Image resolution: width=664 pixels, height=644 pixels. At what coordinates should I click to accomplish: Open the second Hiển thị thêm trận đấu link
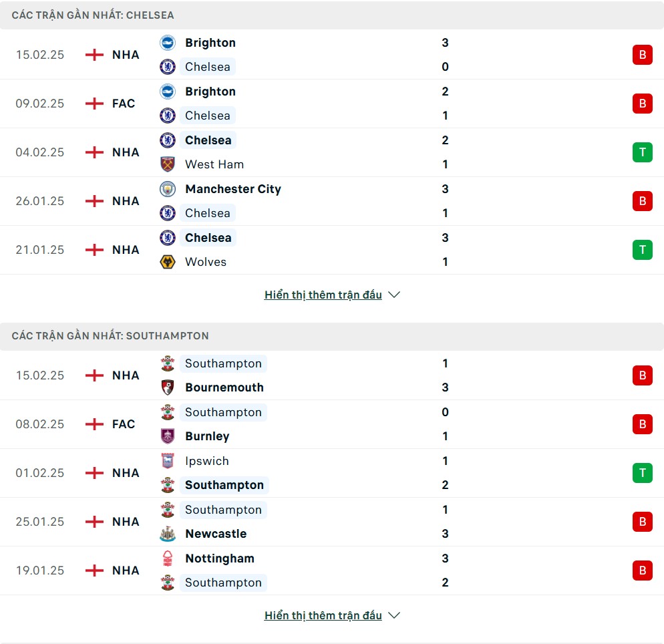(323, 615)
